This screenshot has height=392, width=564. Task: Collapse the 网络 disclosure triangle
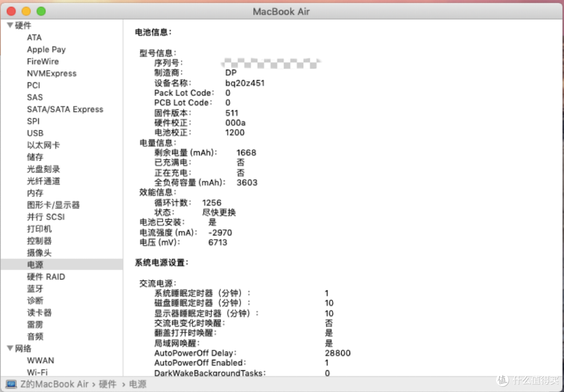coord(10,348)
